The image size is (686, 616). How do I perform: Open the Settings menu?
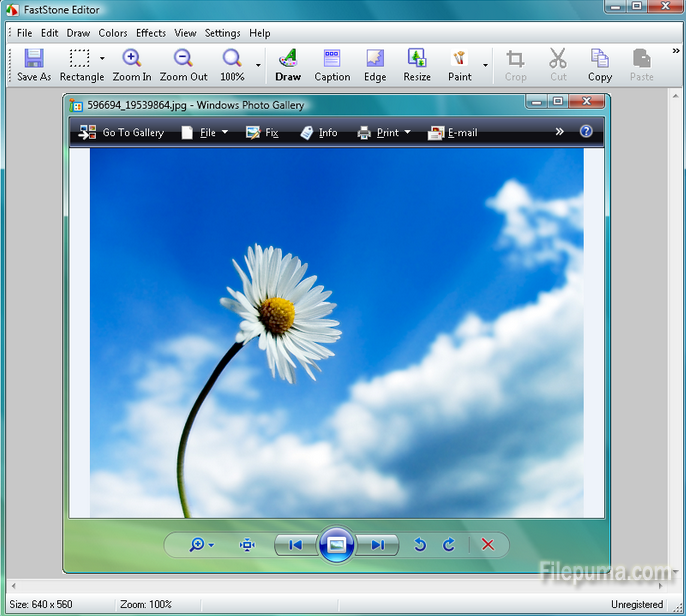[223, 33]
